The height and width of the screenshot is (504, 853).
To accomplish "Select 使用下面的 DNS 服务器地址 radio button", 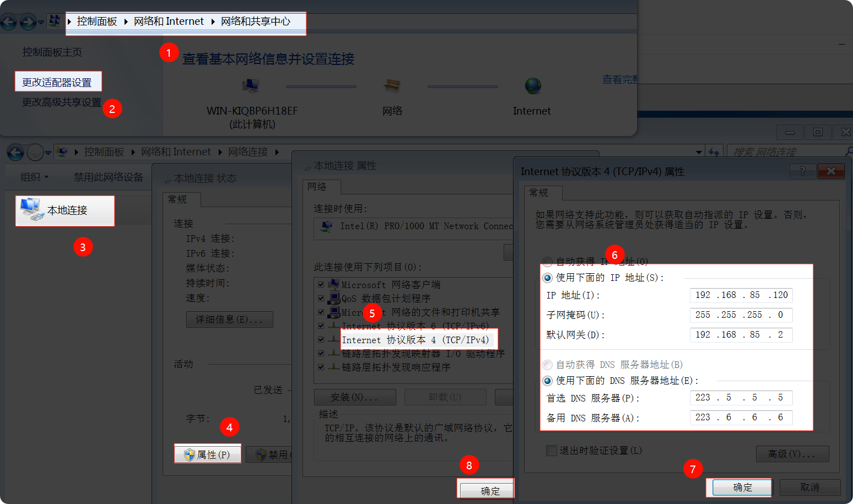I will [x=547, y=381].
